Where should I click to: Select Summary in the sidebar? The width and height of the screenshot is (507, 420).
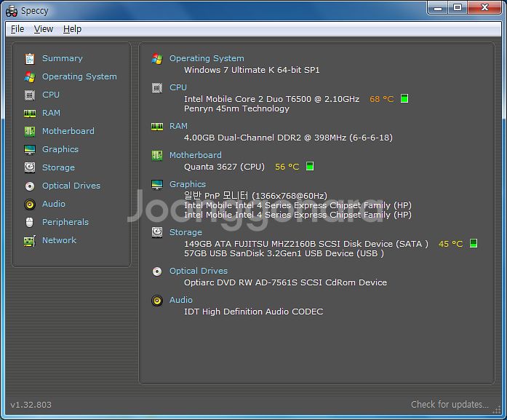pyautogui.click(x=63, y=58)
